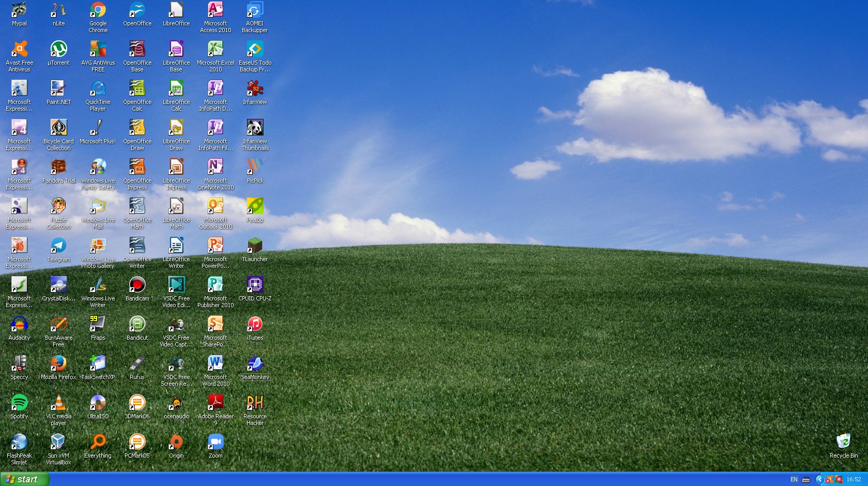Click the Avast tray icon
Image resolution: width=868 pixels, height=486 pixels.
(x=829, y=479)
